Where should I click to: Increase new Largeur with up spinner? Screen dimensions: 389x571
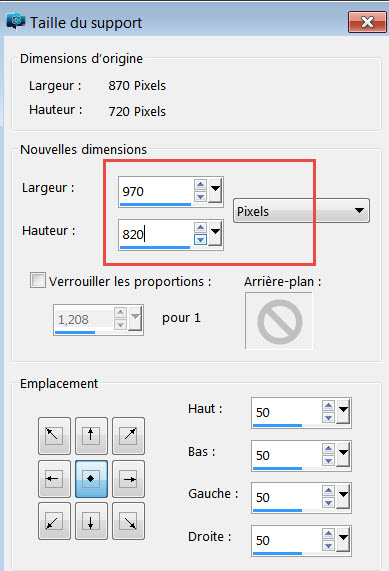200,185
